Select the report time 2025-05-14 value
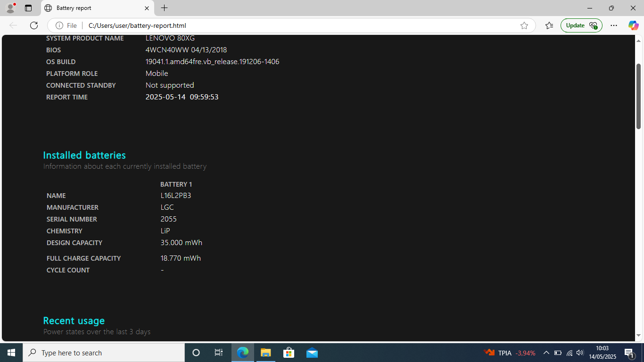Image resolution: width=644 pixels, height=362 pixels. pos(182,97)
